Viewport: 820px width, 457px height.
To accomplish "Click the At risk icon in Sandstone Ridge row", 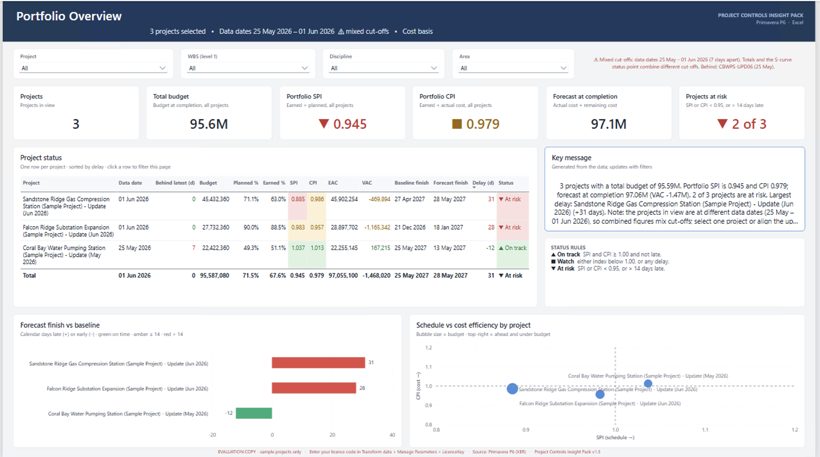I will coord(501,199).
